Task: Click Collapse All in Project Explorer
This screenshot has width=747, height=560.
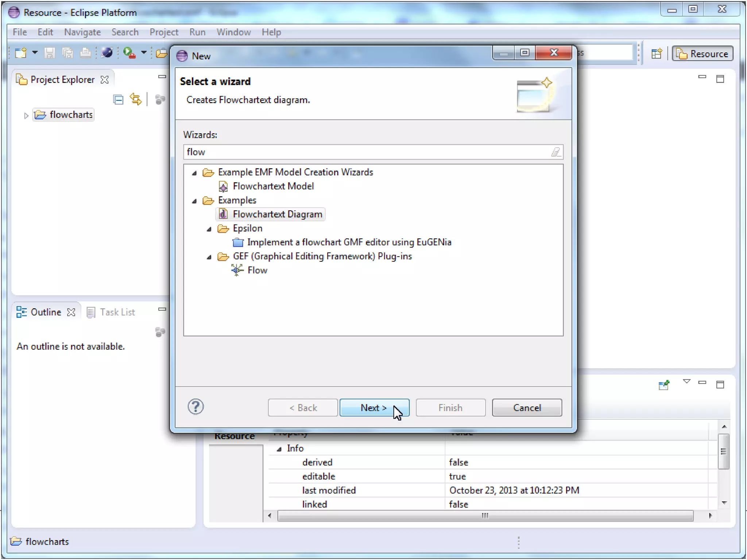Action: [x=118, y=100]
